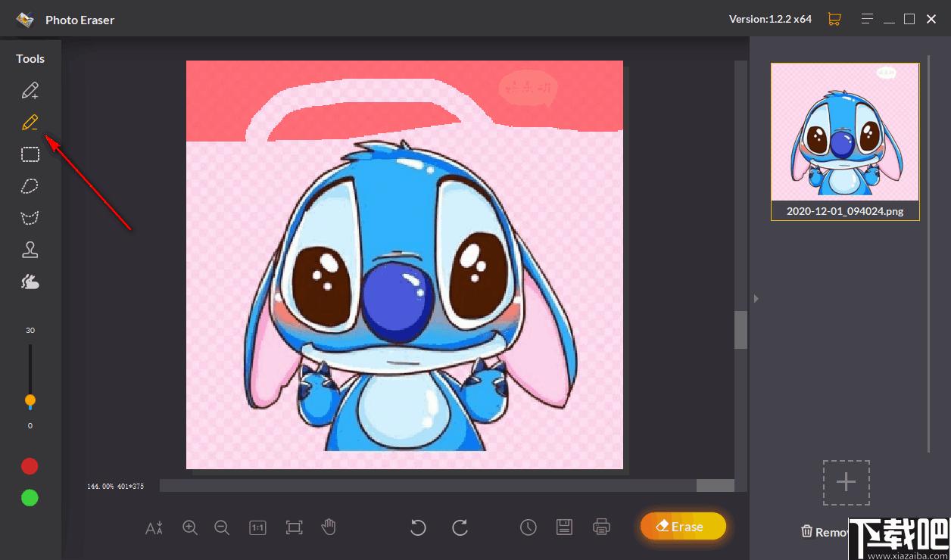The image size is (951, 560).
Task: Open the shopping cart purchase icon
Action: [x=834, y=19]
